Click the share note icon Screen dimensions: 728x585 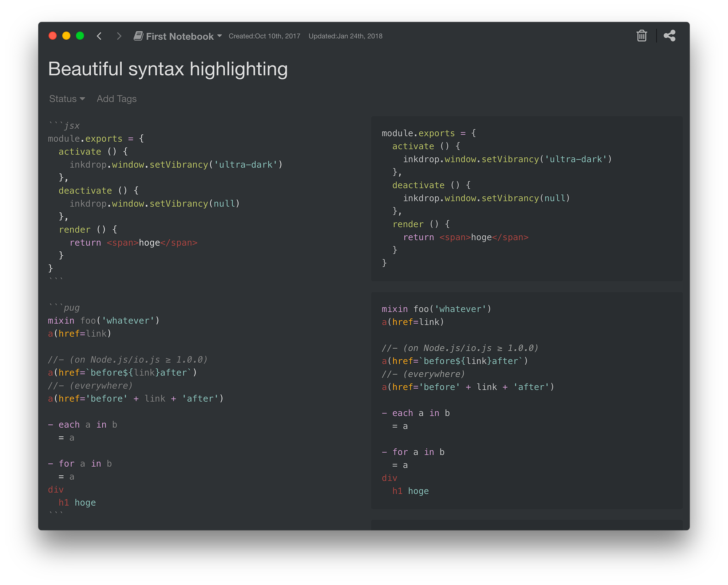(669, 36)
